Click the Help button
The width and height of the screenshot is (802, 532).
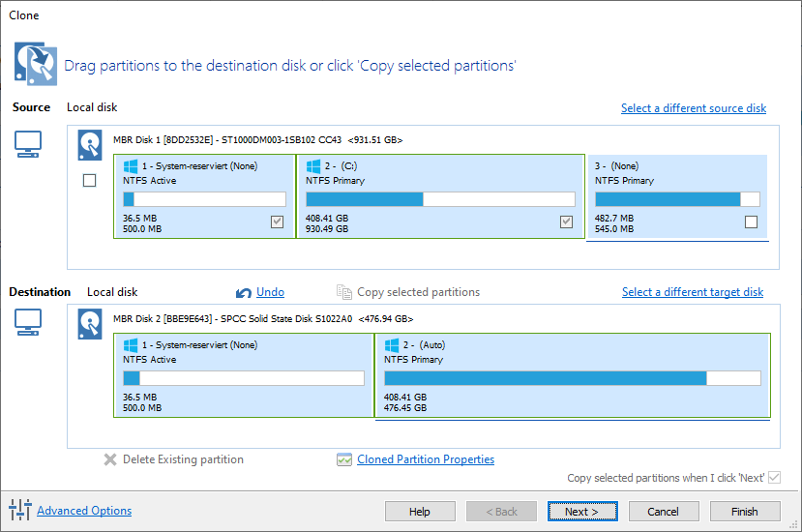[420, 512]
